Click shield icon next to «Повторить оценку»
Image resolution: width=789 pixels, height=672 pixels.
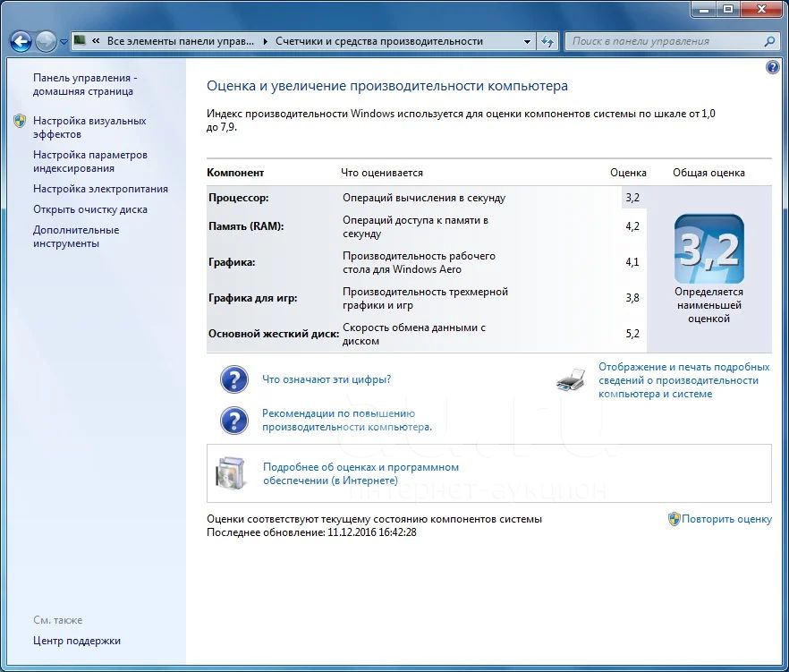[674, 519]
